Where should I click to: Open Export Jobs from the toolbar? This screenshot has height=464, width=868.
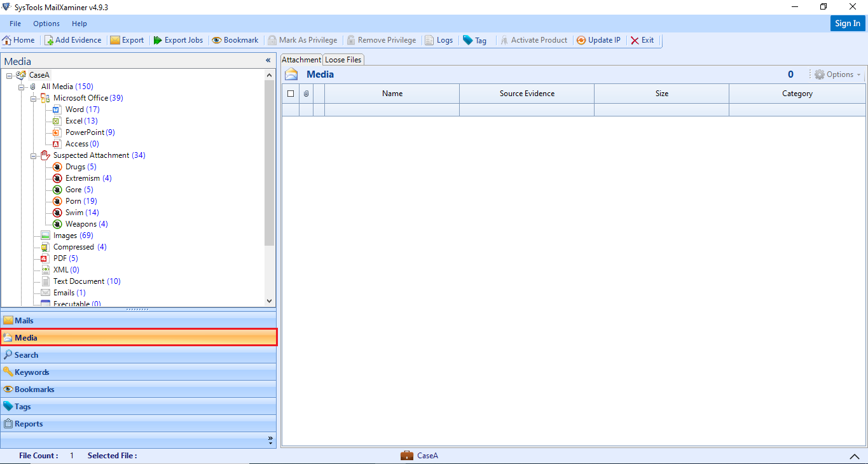click(178, 40)
